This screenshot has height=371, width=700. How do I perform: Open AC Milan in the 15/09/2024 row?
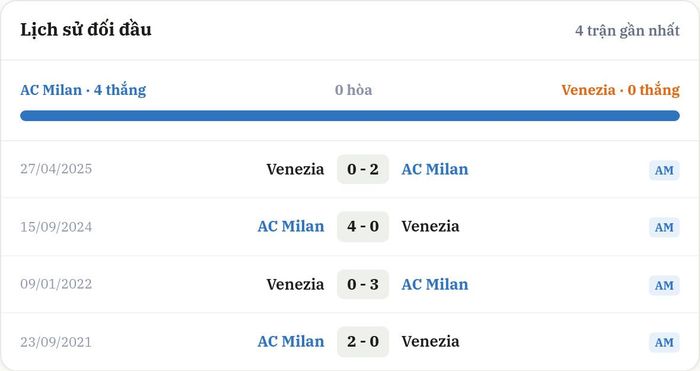click(291, 226)
